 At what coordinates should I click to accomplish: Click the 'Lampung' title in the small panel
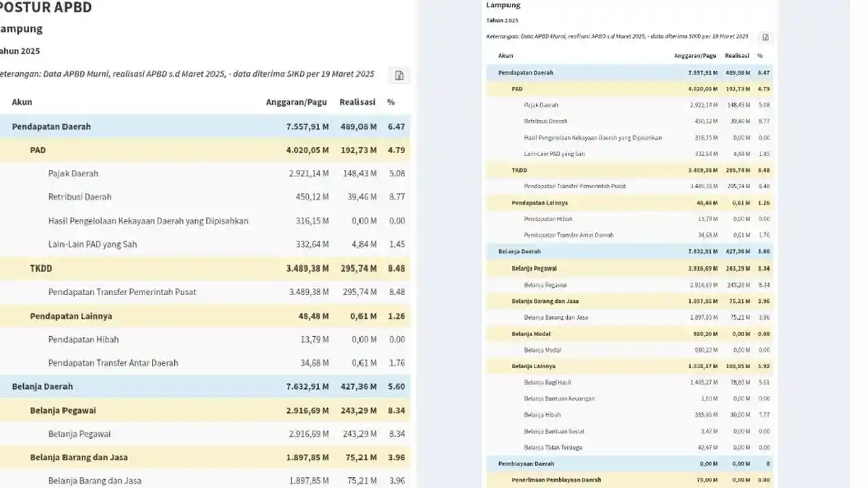[503, 5]
